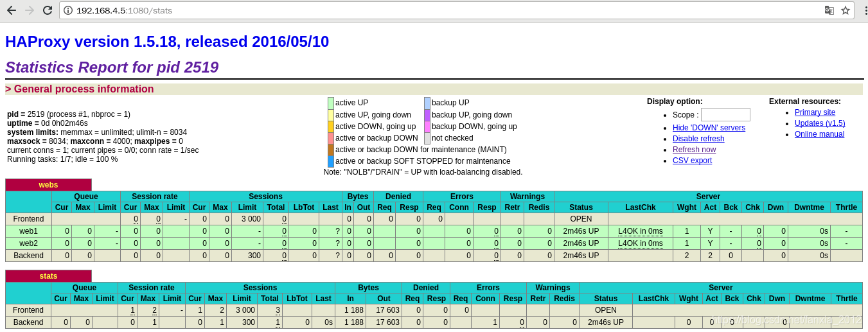Click the SOFT STOPPED legend swatch

coord(331,161)
